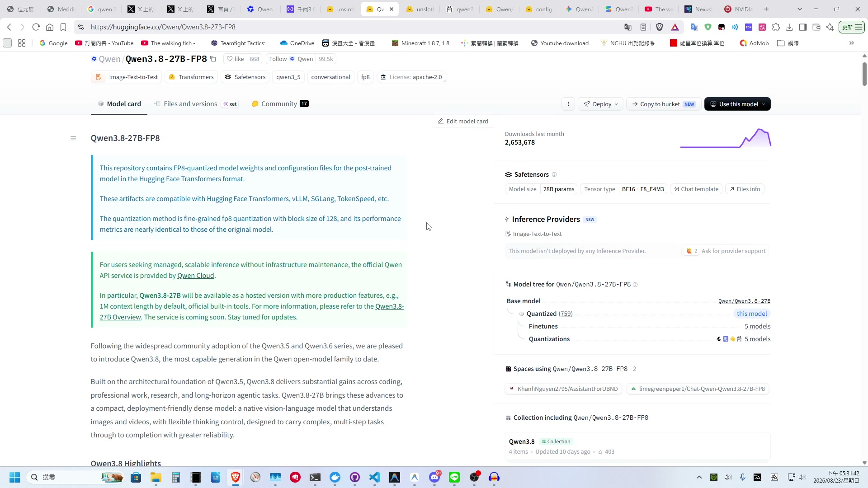This screenshot has width=868, height=488.
Task: Open Visual Studio Code from taskbar
Action: (x=375, y=477)
